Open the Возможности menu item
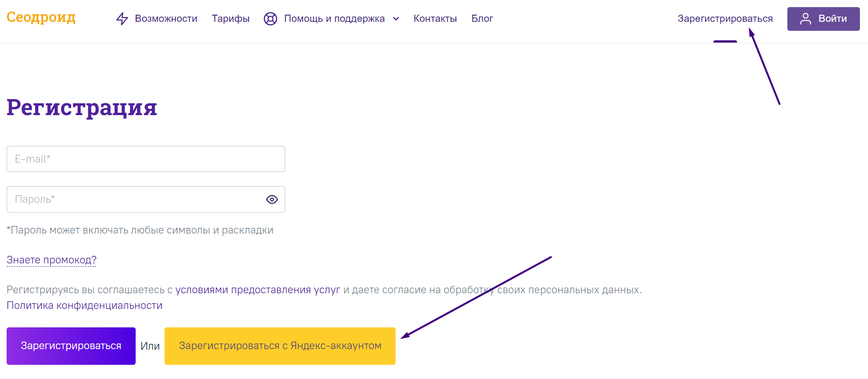This screenshot has height=379, width=868. [x=166, y=18]
